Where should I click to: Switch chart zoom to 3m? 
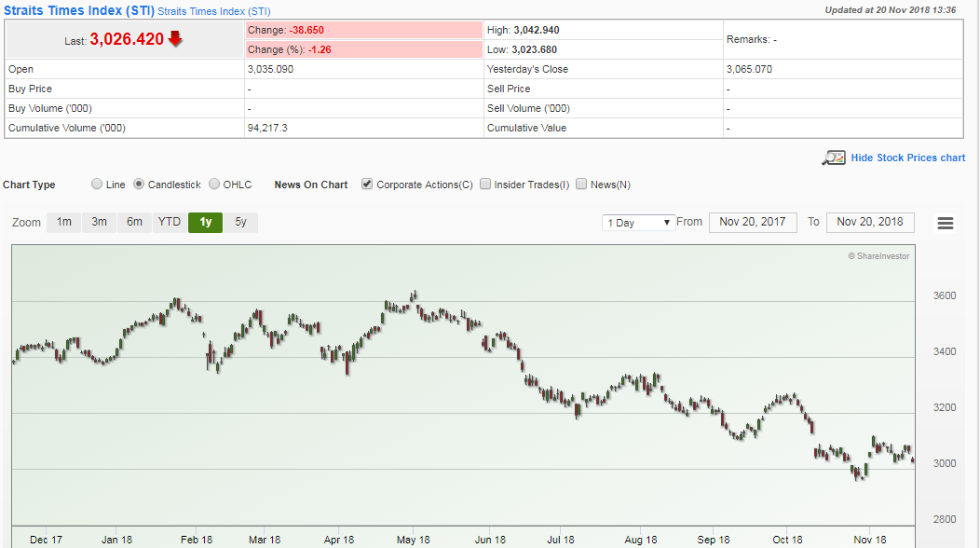pyautogui.click(x=99, y=222)
